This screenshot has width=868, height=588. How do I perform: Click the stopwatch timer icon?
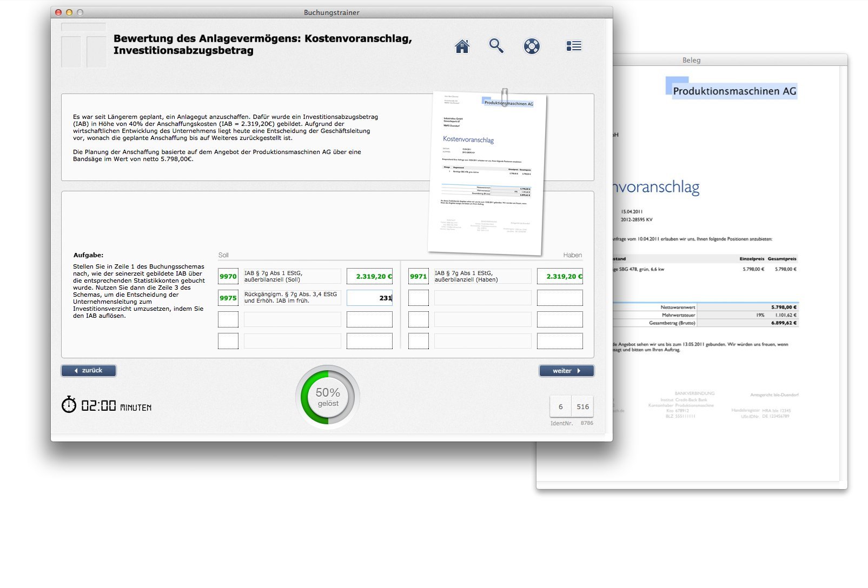(69, 404)
